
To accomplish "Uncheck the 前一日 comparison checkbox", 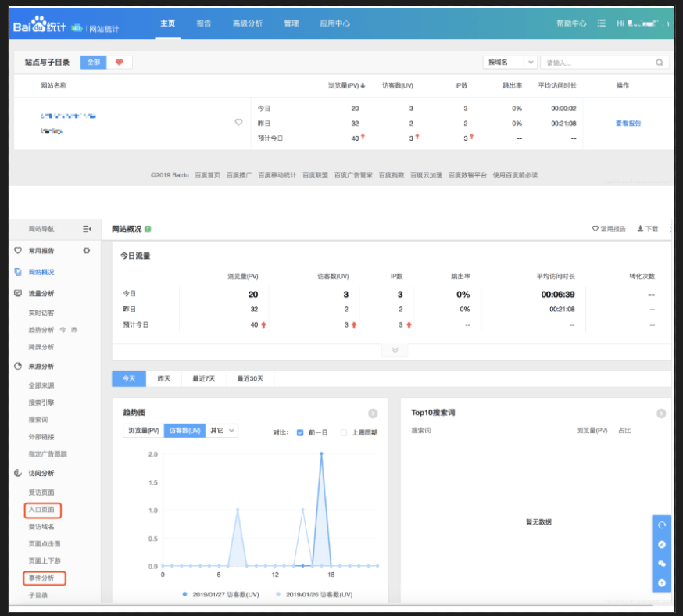I will (299, 432).
